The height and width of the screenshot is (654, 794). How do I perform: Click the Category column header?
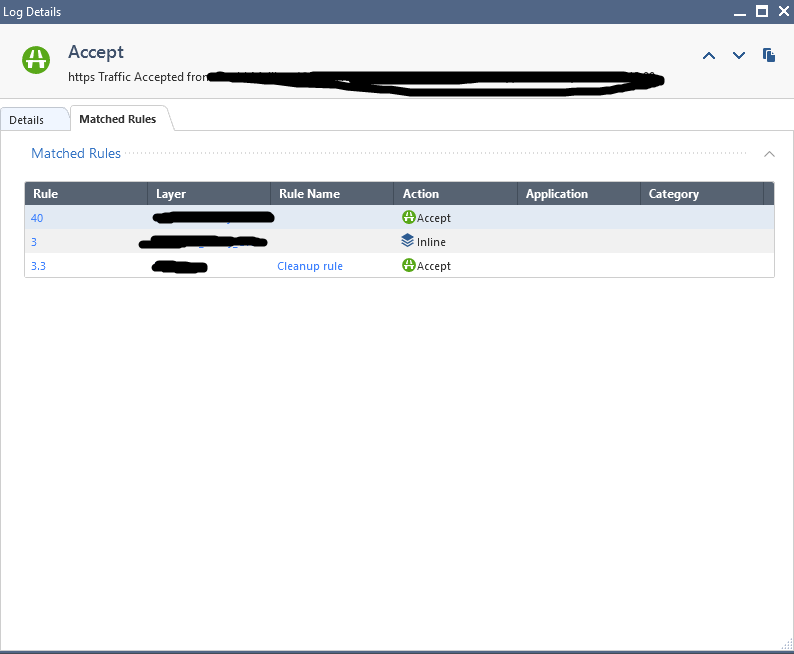pos(674,194)
